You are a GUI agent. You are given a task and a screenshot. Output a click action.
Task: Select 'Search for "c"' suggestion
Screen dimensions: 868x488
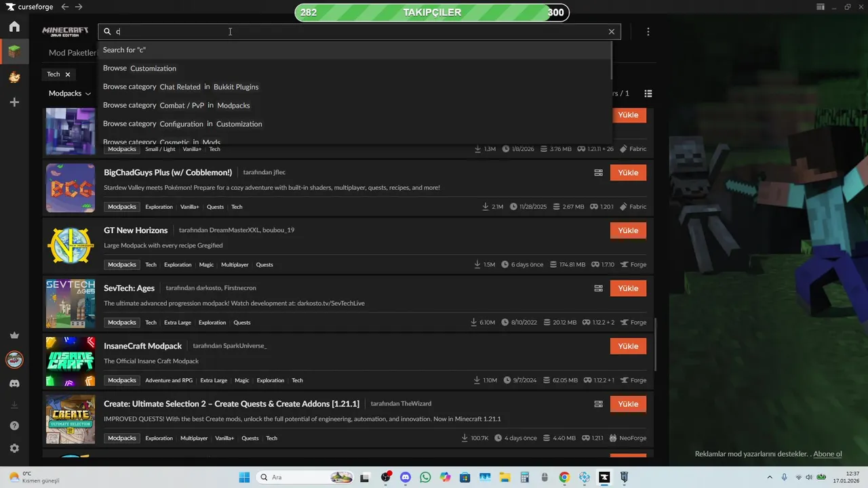(354, 49)
